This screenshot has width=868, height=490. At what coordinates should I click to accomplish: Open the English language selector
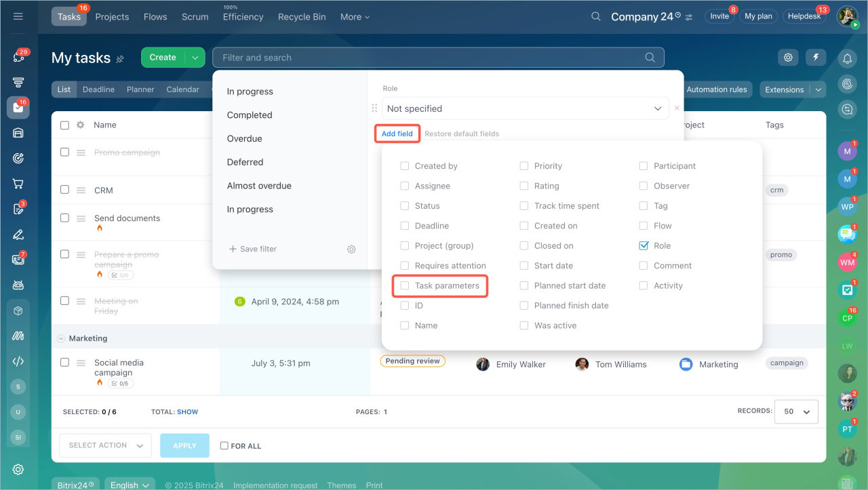[x=130, y=485]
